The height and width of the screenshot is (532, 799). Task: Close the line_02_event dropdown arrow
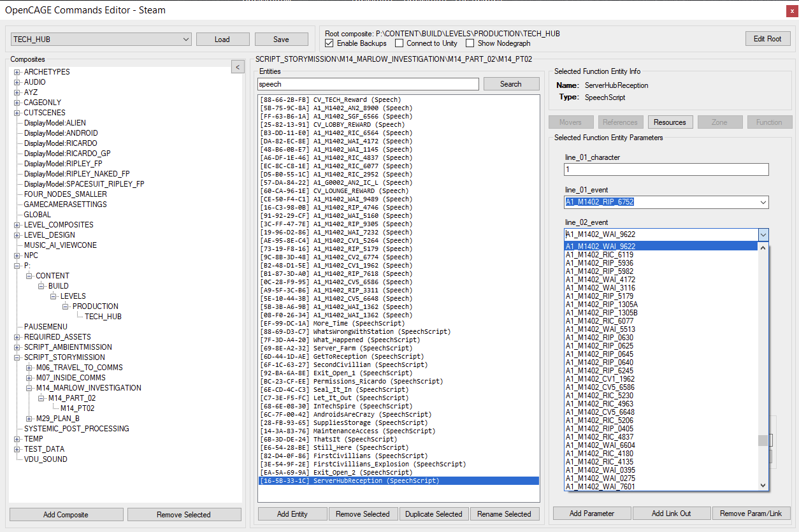point(763,234)
